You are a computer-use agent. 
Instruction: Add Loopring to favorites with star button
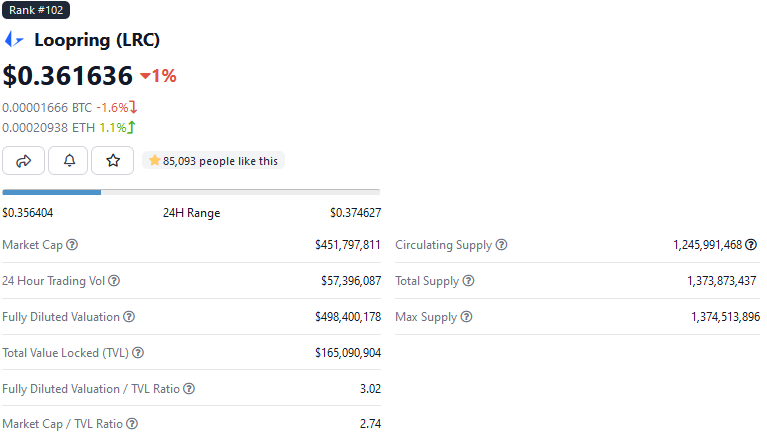113,161
